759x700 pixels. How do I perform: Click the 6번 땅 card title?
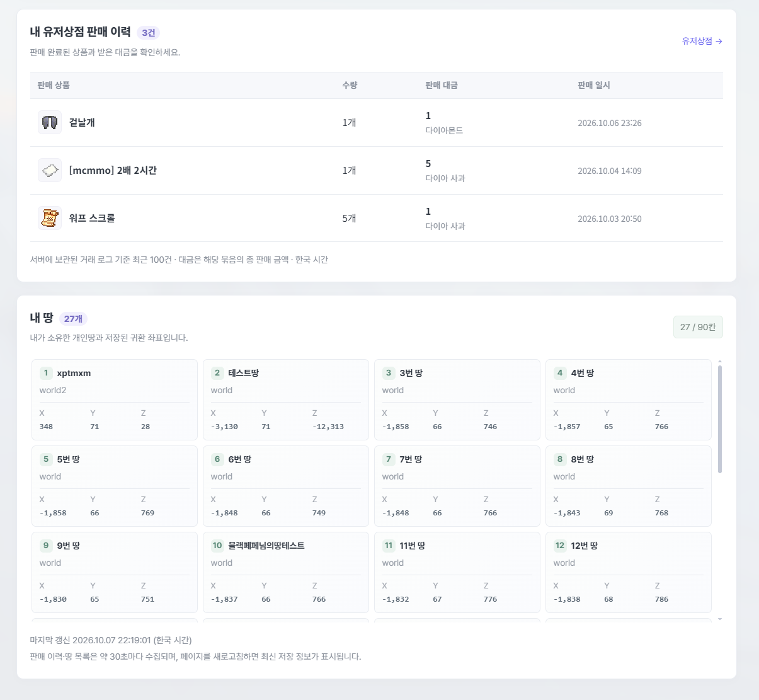(x=239, y=459)
